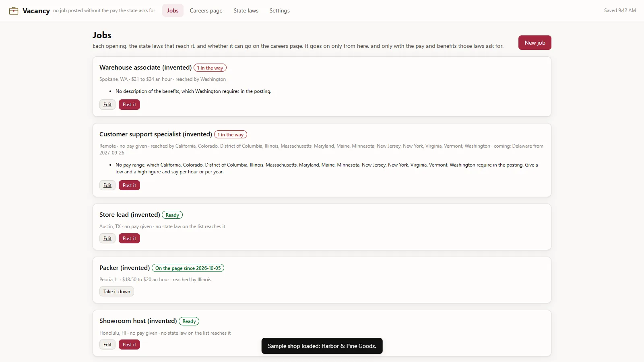Post the Showroom host job
This screenshot has height=362, width=644.
[x=129, y=345]
